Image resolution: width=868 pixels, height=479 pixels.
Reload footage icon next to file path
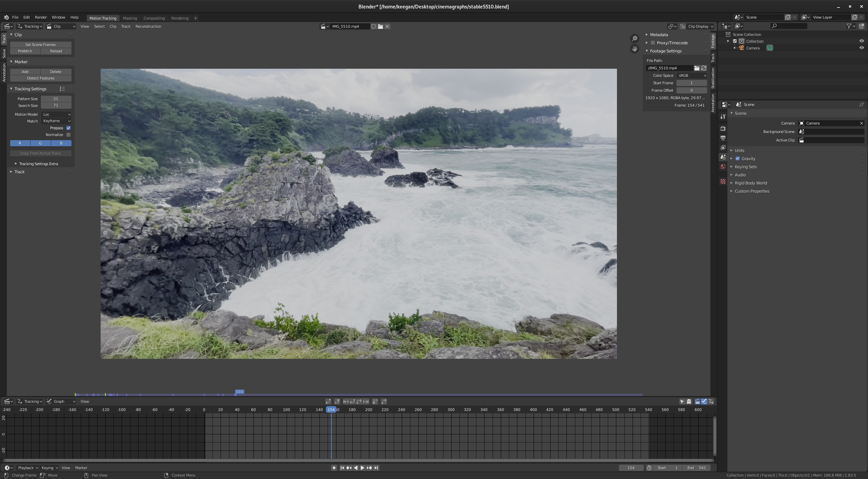point(704,68)
